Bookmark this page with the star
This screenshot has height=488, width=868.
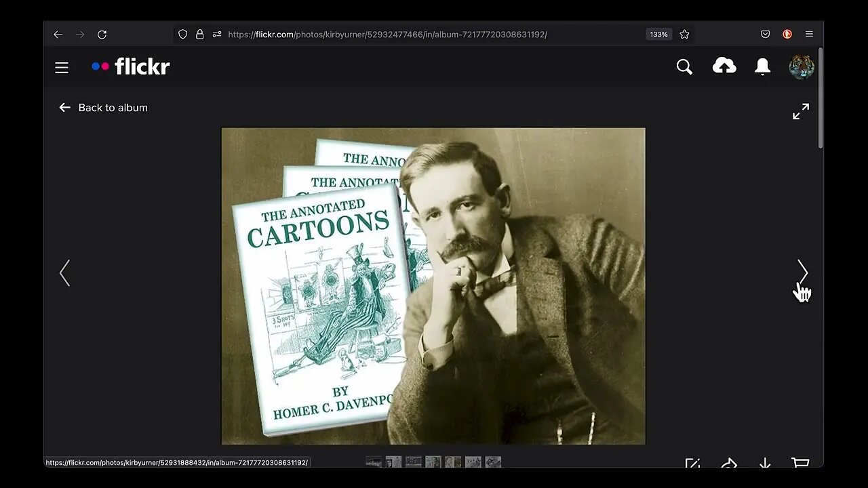[x=684, y=34]
